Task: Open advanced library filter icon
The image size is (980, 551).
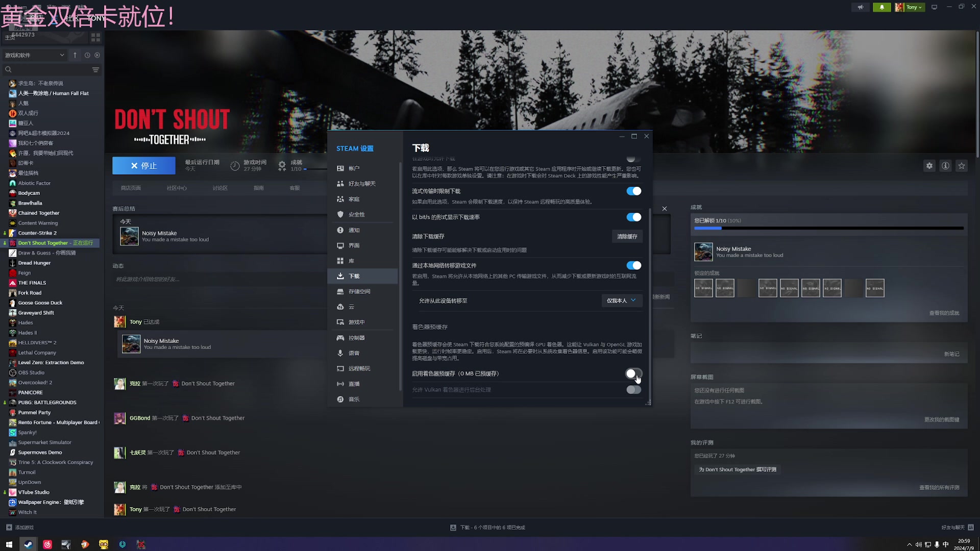Action: point(95,69)
